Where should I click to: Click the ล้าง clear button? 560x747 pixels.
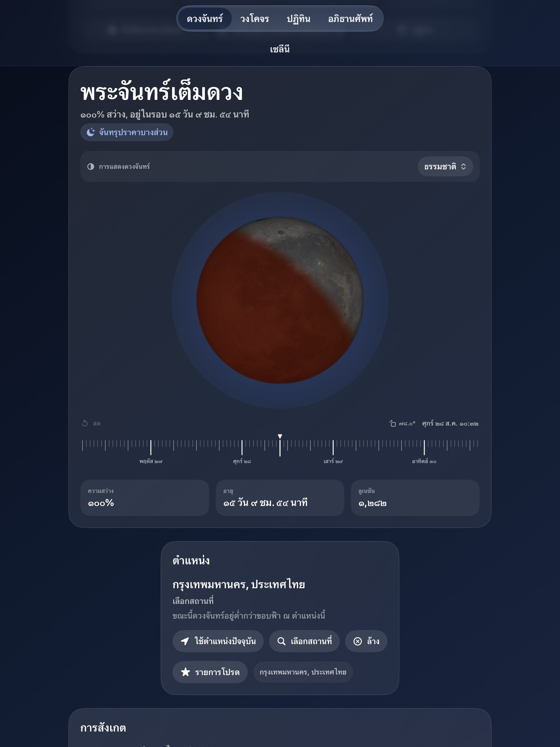tap(366, 641)
